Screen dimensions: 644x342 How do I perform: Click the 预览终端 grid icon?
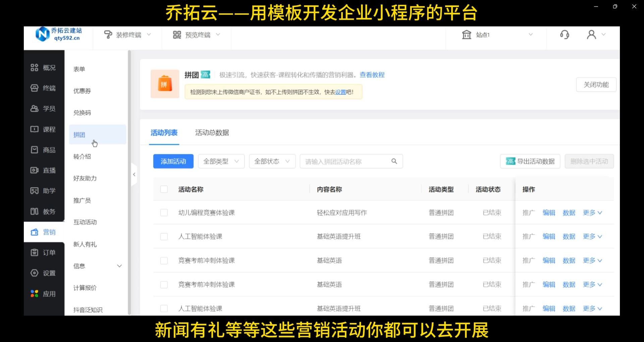[177, 35]
